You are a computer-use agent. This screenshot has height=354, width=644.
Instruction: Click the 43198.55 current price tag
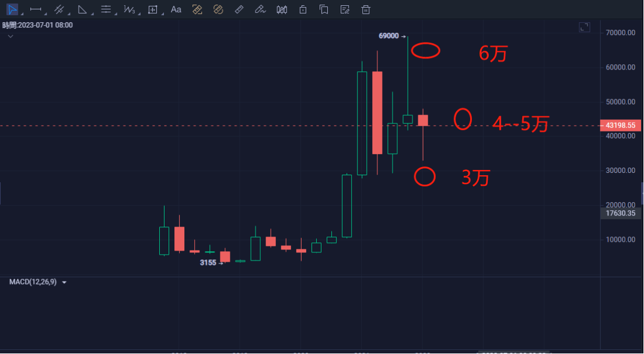point(620,126)
